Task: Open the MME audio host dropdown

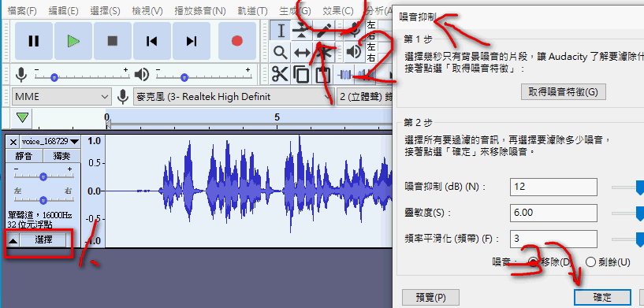Action: click(x=61, y=97)
